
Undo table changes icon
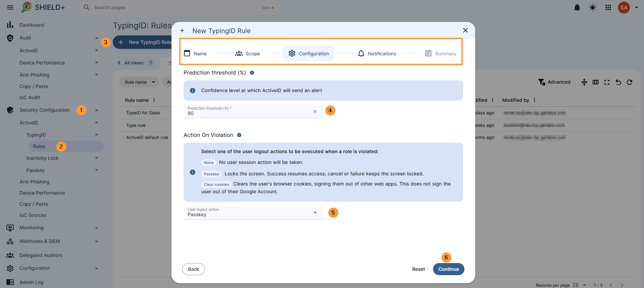pos(618,82)
